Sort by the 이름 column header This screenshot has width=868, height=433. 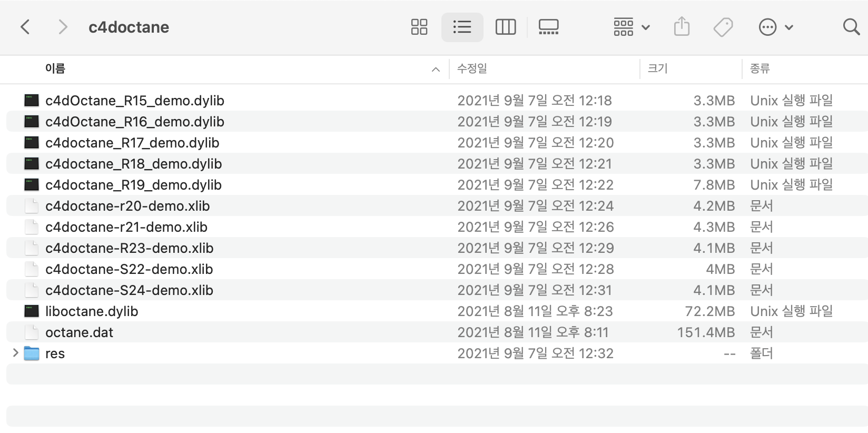(x=55, y=68)
